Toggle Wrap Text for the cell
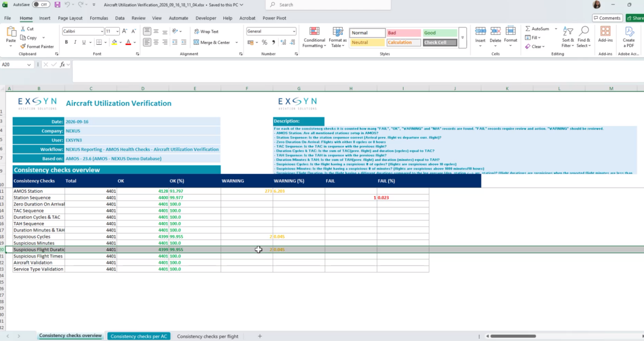The image size is (644, 341). pyautogui.click(x=206, y=31)
